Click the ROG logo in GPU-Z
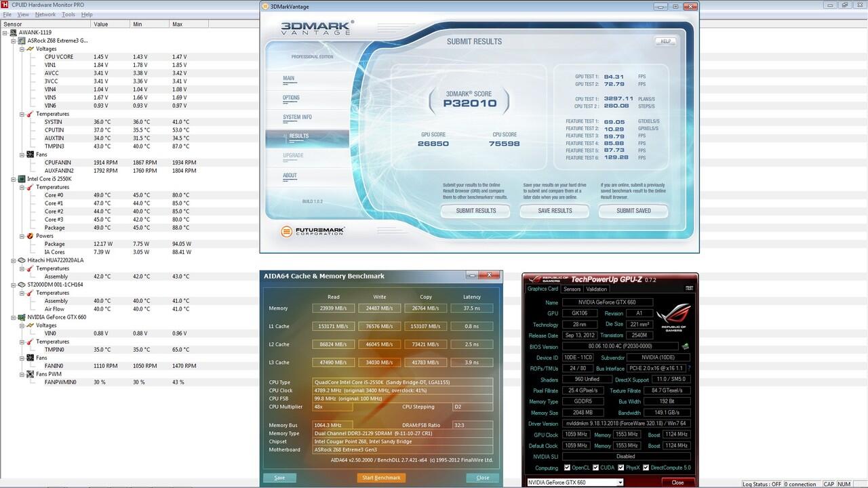This screenshot has height=488, width=868. (x=673, y=318)
